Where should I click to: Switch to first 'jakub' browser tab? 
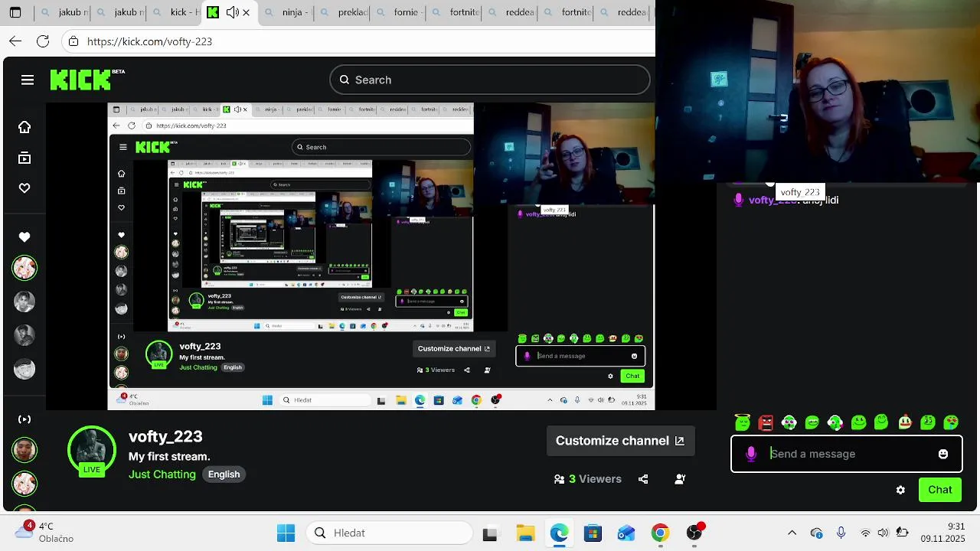(x=63, y=12)
